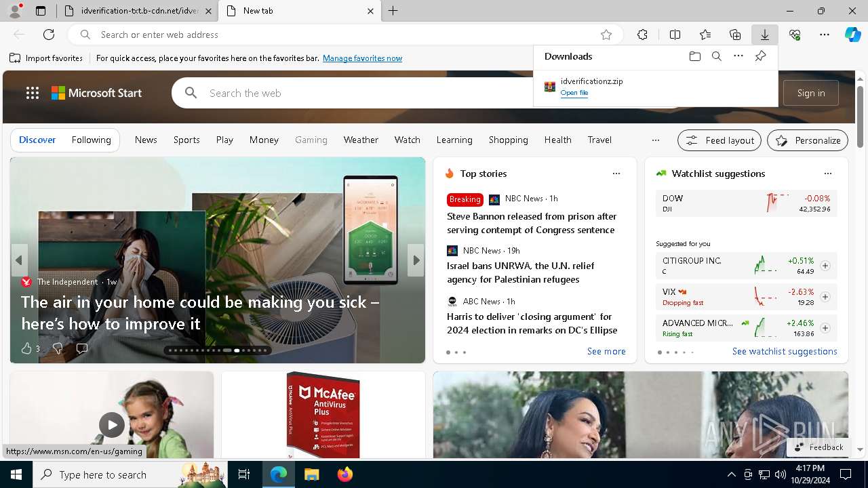Toggle the Downloads toolbar icon
This screenshot has height=488, width=868.
[764, 35]
